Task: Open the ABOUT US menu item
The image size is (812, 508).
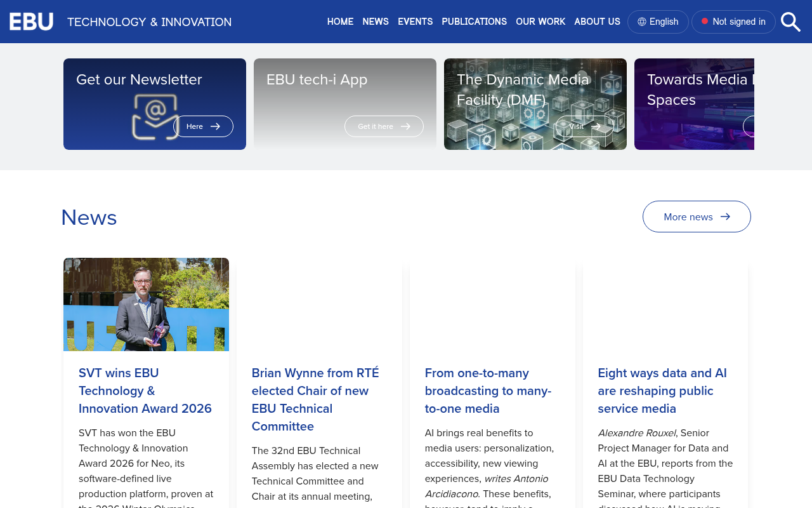Action: coord(598,22)
